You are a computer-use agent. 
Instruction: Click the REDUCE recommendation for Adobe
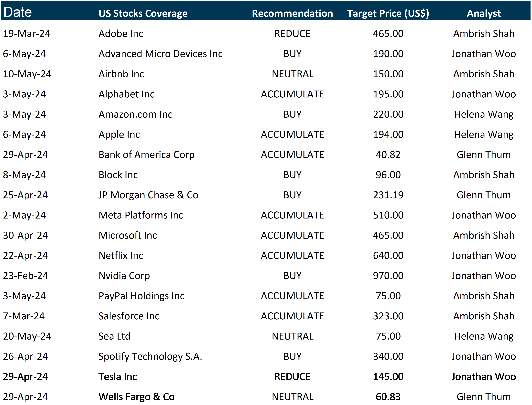tap(292, 33)
